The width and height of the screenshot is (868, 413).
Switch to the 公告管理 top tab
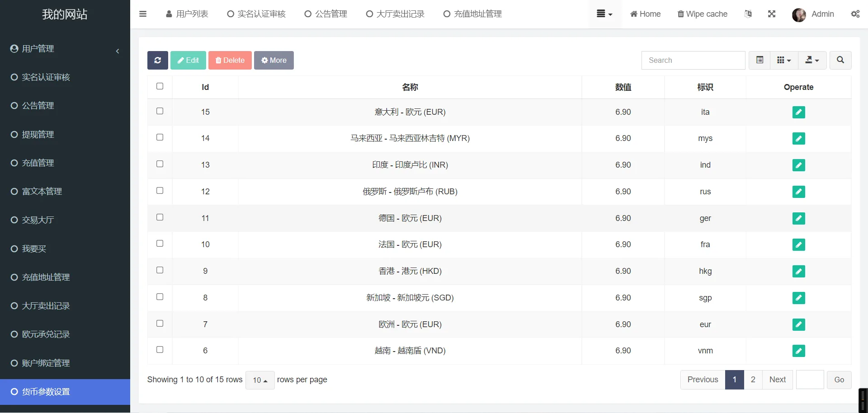coord(326,14)
